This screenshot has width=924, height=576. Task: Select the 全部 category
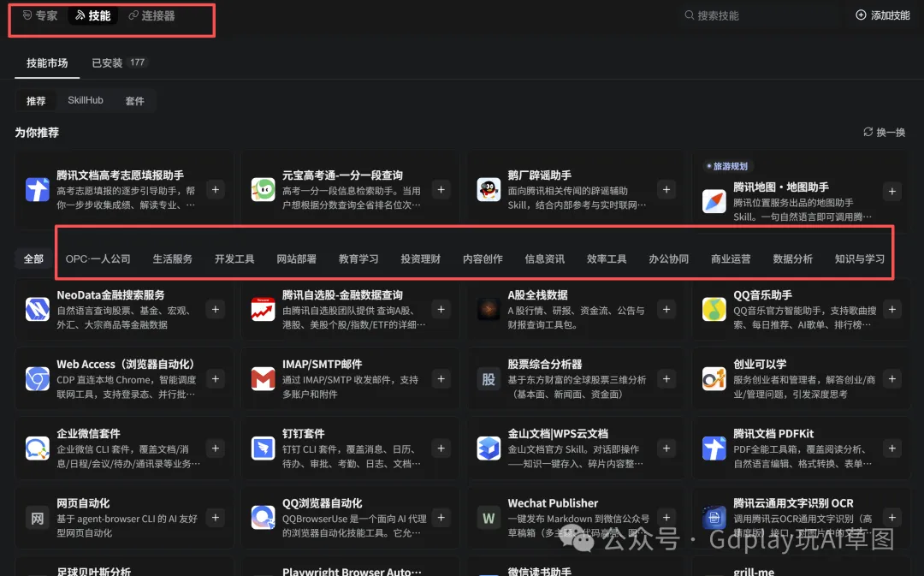click(33, 258)
